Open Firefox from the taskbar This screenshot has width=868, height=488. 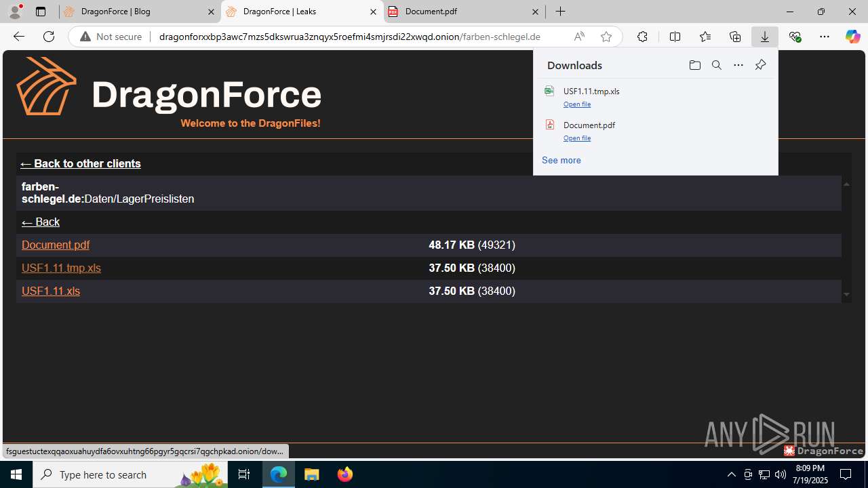[345, 474]
